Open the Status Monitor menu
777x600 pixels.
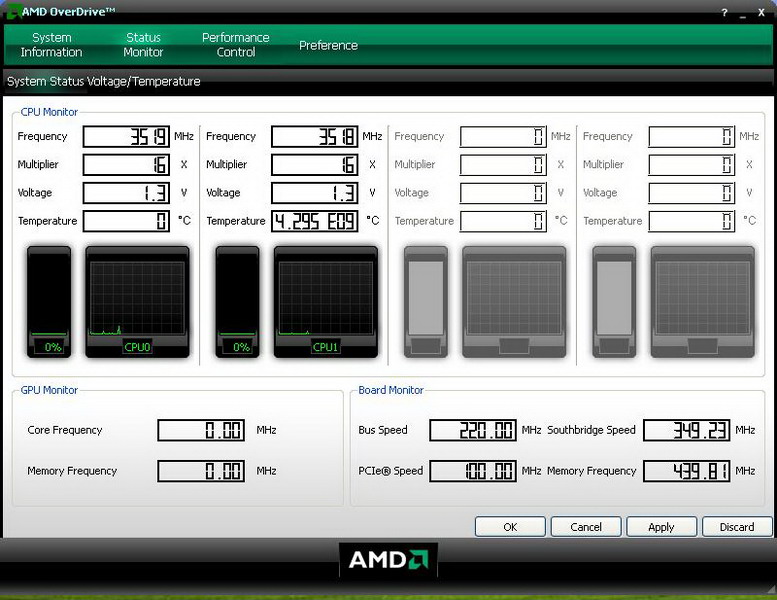(143, 45)
